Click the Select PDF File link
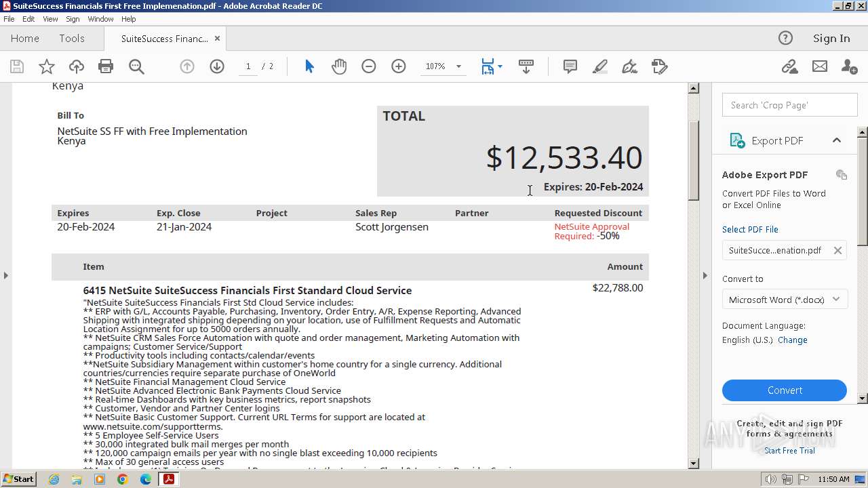The height and width of the screenshot is (488, 868). pyautogui.click(x=750, y=229)
